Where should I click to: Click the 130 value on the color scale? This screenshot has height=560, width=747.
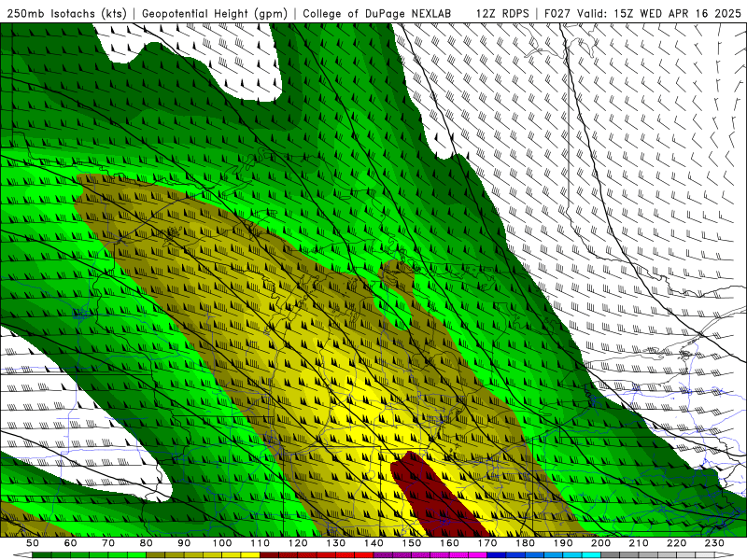pyautogui.click(x=335, y=543)
